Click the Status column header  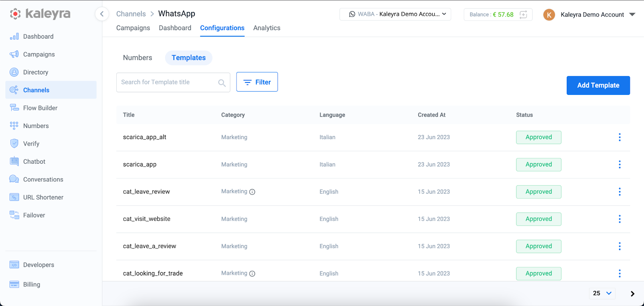click(x=524, y=115)
